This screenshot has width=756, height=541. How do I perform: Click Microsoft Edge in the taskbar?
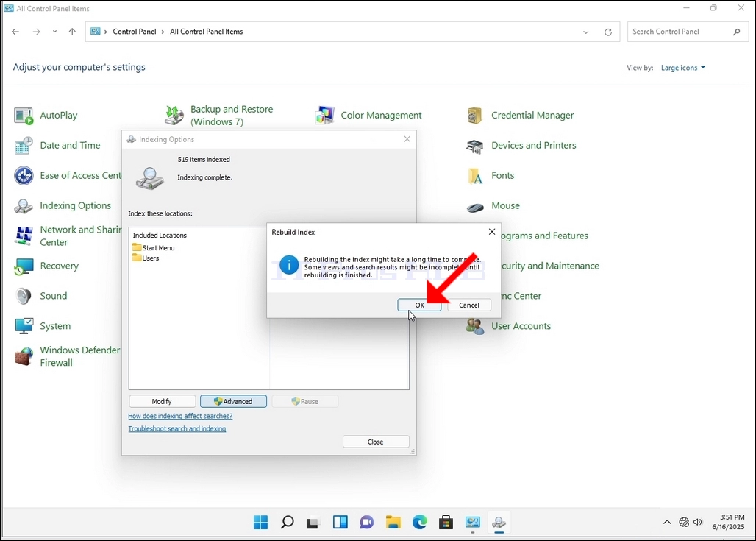[419, 522]
